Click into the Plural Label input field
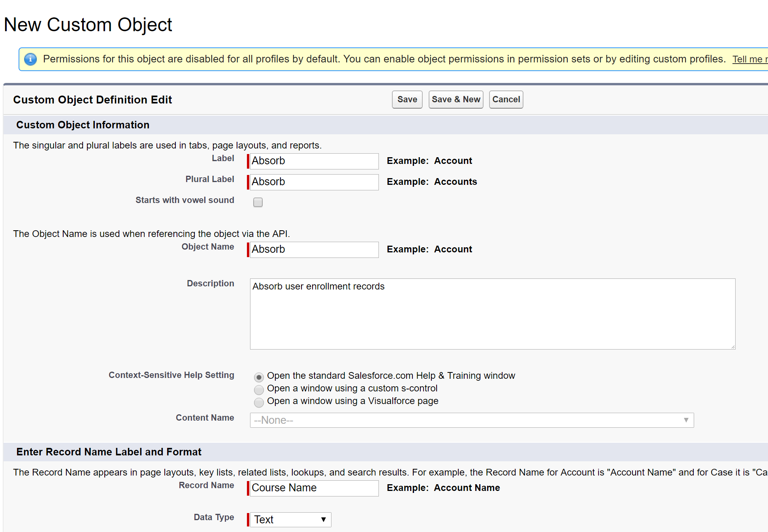Image resolution: width=768 pixels, height=532 pixels. [x=314, y=182]
